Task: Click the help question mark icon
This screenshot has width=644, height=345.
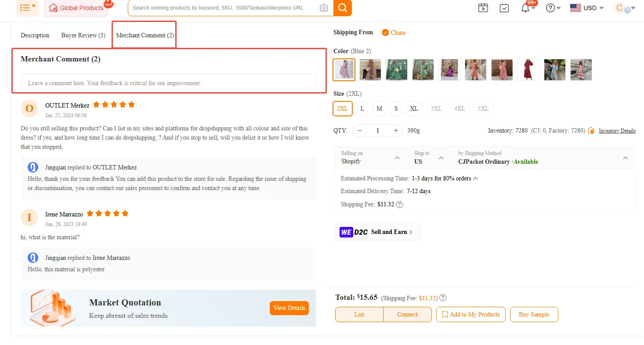Action: tap(550, 8)
